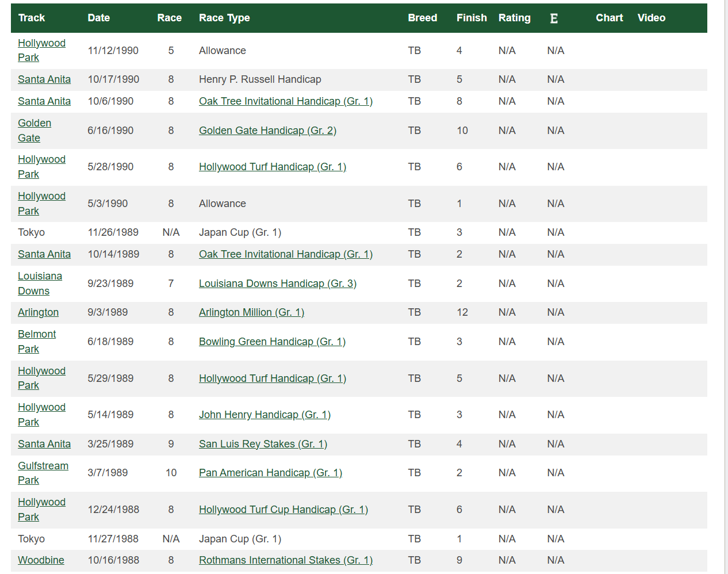
Task: Open Santa Anita link dated 3/25/1989
Action: [44, 444]
